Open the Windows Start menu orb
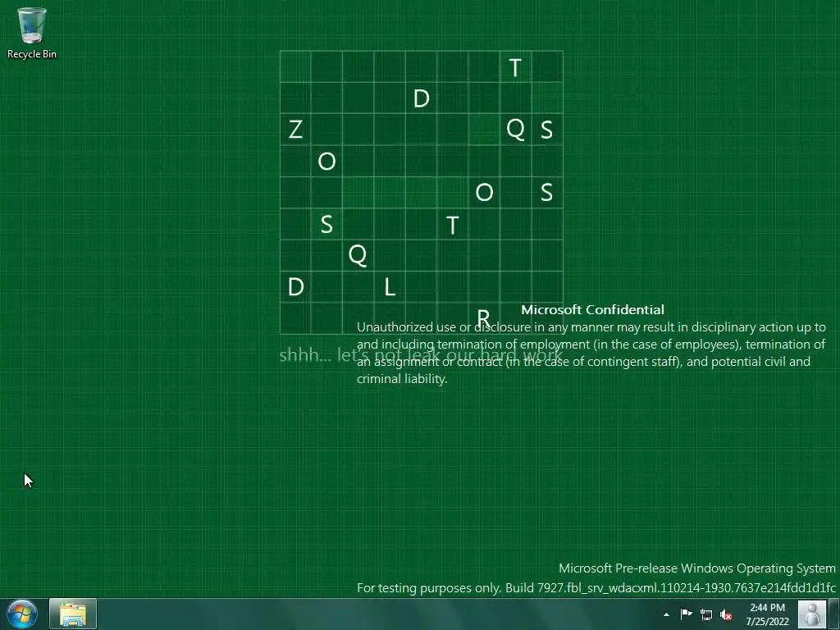 pos(22,614)
